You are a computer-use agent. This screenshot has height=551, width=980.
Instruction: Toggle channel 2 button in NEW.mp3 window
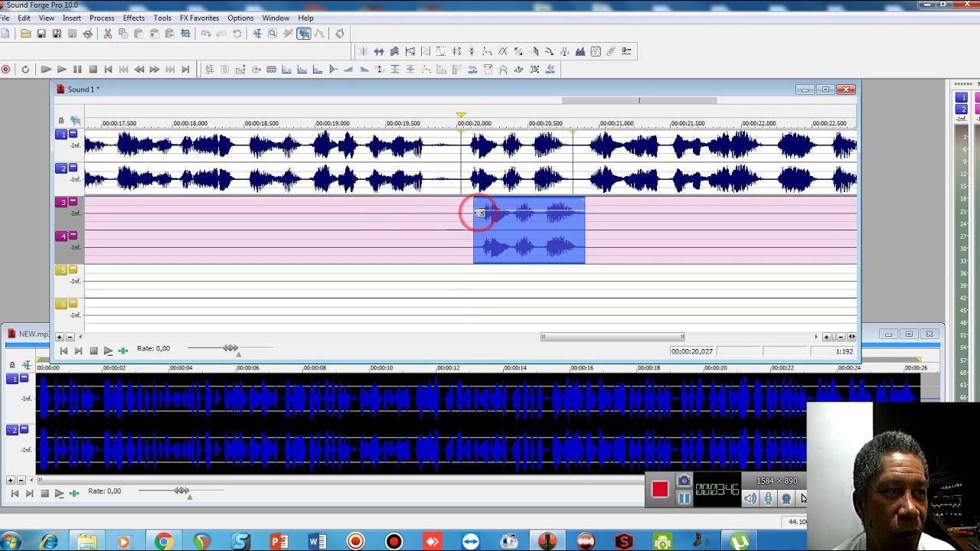[x=12, y=429]
